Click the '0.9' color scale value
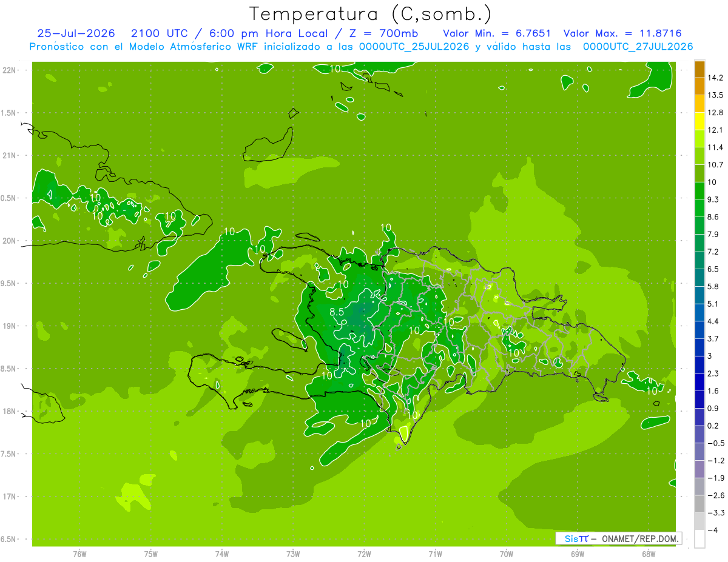Image resolution: width=728 pixels, height=562 pixels. [x=713, y=408]
